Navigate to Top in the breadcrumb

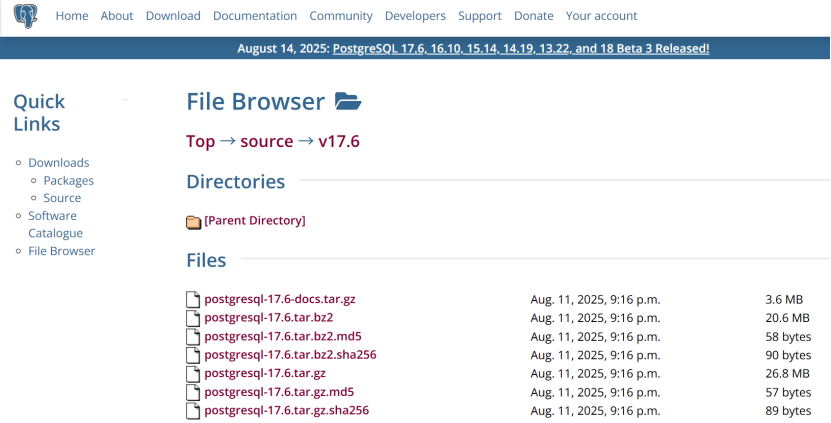[200, 141]
